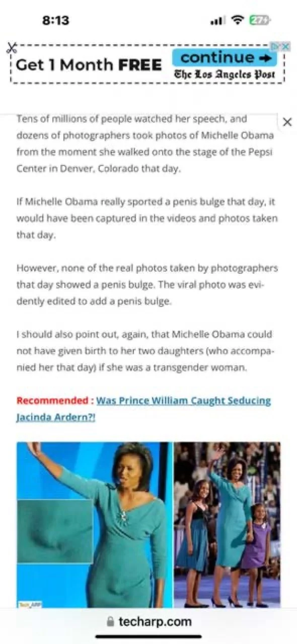Viewport: 297px width, 644px height.
Task: Tap the home indicator bar at bottom
Action: [148, 637]
